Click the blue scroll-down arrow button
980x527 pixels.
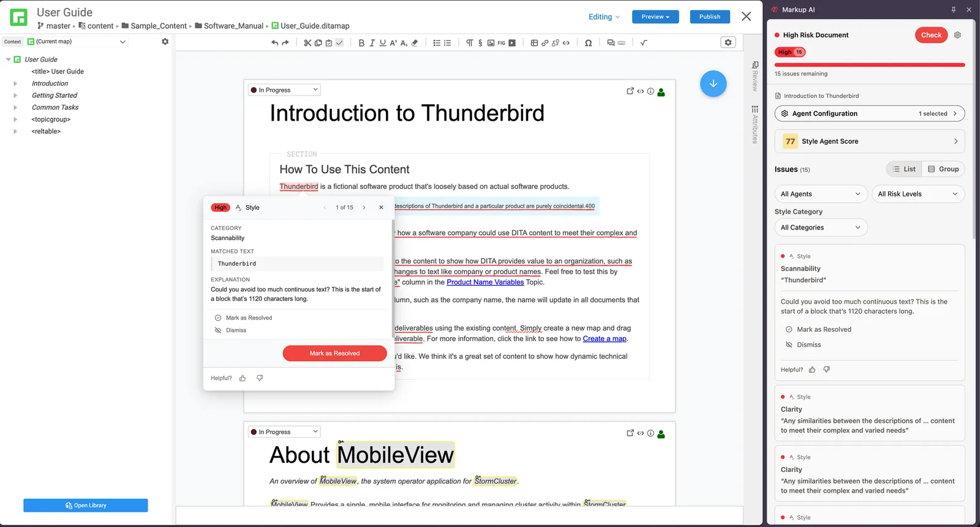[714, 84]
